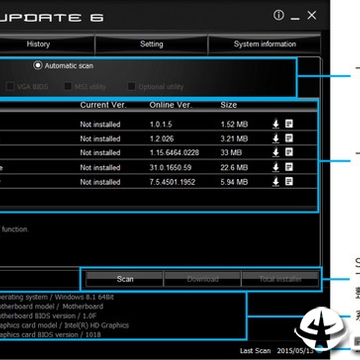Open the info icon in title bar

tap(279, 15)
